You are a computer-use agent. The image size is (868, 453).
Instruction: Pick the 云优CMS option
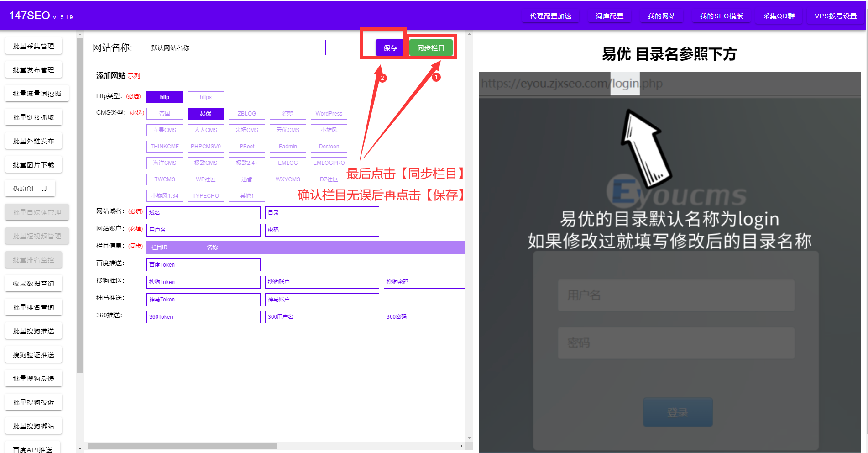coord(288,130)
